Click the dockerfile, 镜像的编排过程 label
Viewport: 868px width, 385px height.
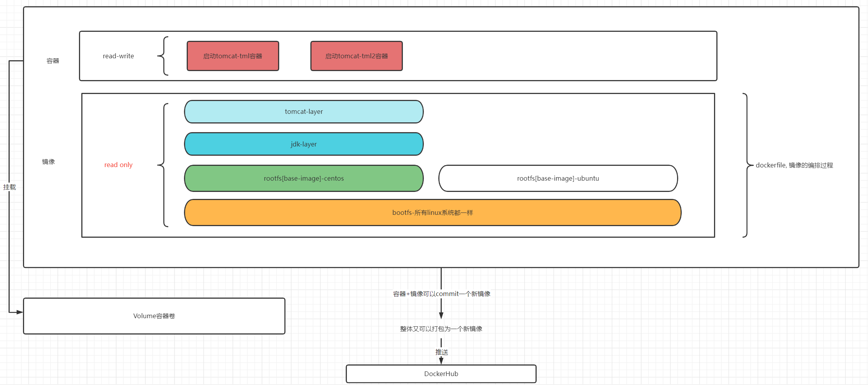click(794, 165)
